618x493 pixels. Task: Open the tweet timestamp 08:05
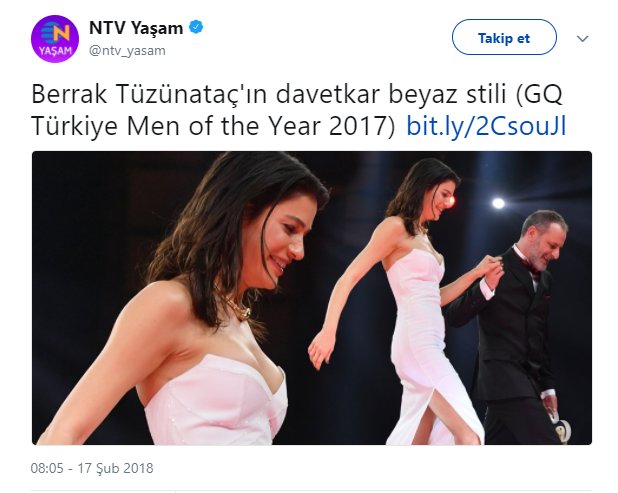[47, 468]
